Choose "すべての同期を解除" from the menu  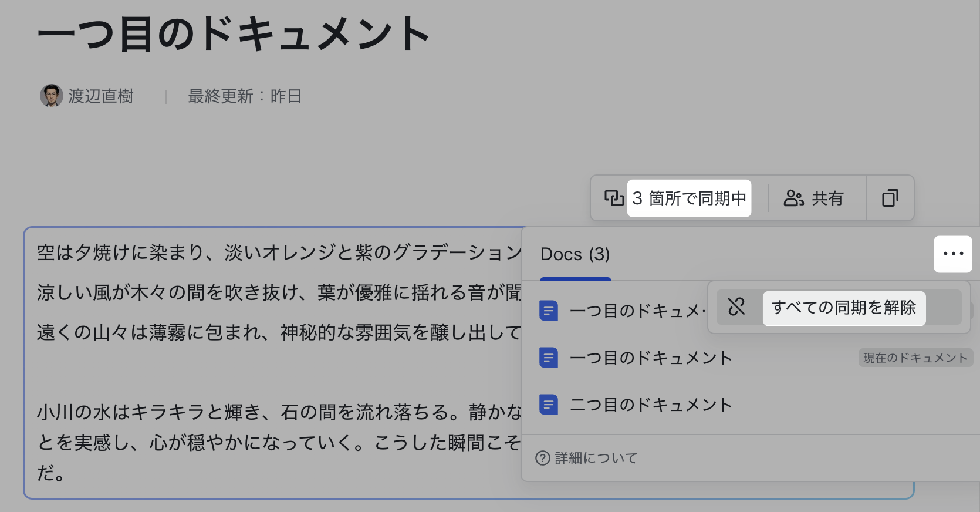843,308
